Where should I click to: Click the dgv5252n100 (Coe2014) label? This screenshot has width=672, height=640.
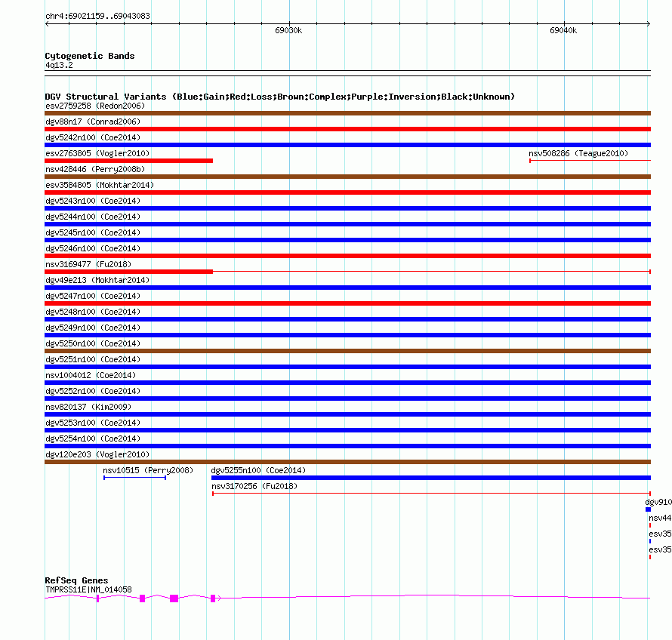pyautogui.click(x=93, y=391)
